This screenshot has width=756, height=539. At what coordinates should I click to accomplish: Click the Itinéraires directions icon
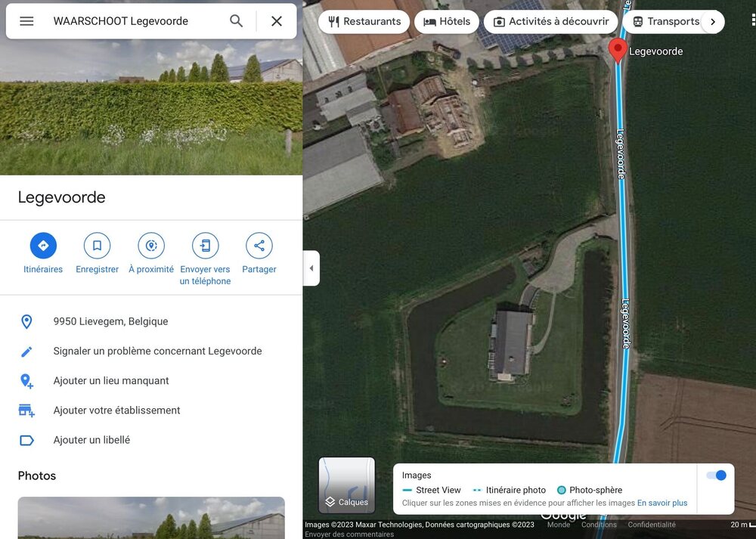(43, 246)
